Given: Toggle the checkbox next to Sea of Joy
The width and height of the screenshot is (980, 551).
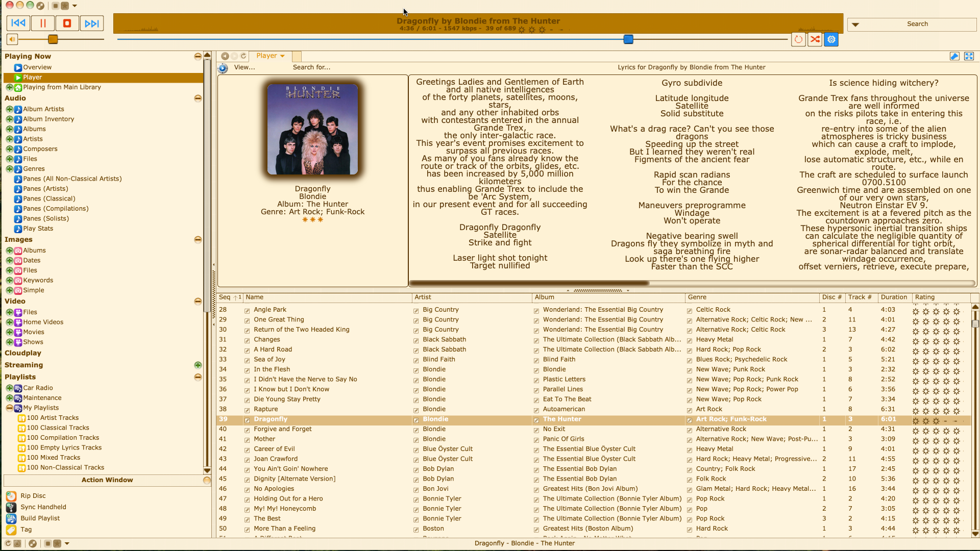Looking at the screenshot, I should pos(247,360).
